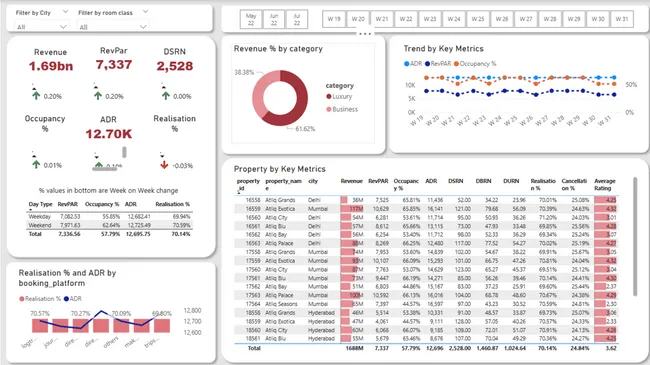Viewport: 650px width, 365px height.
Task: Open the Filter by room class dropdown
Action: pyautogui.click(x=113, y=27)
